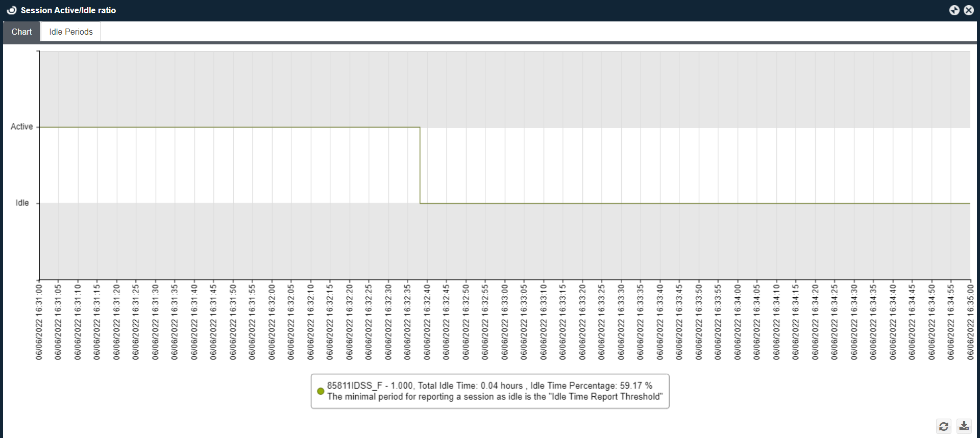This screenshot has width=980, height=438.
Task: Click the refresh chart icon
Action: (943, 426)
